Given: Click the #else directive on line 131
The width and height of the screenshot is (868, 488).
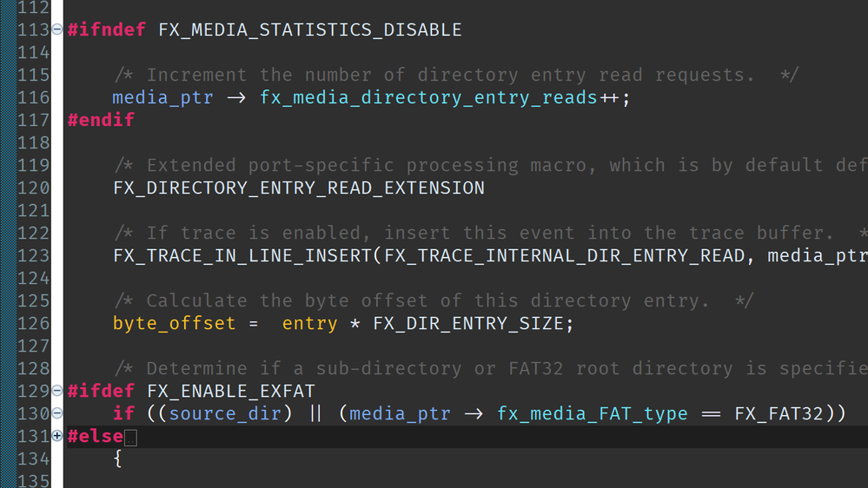Looking at the screenshot, I should (x=96, y=437).
